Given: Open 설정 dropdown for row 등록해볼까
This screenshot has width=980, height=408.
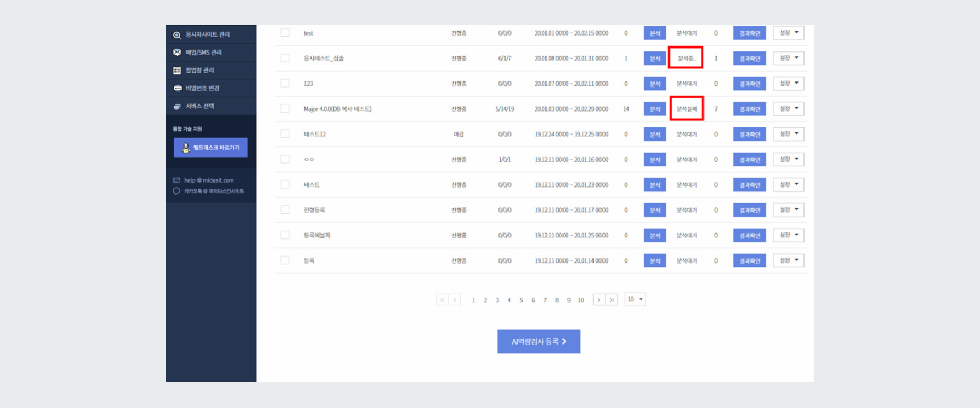Looking at the screenshot, I should (789, 235).
